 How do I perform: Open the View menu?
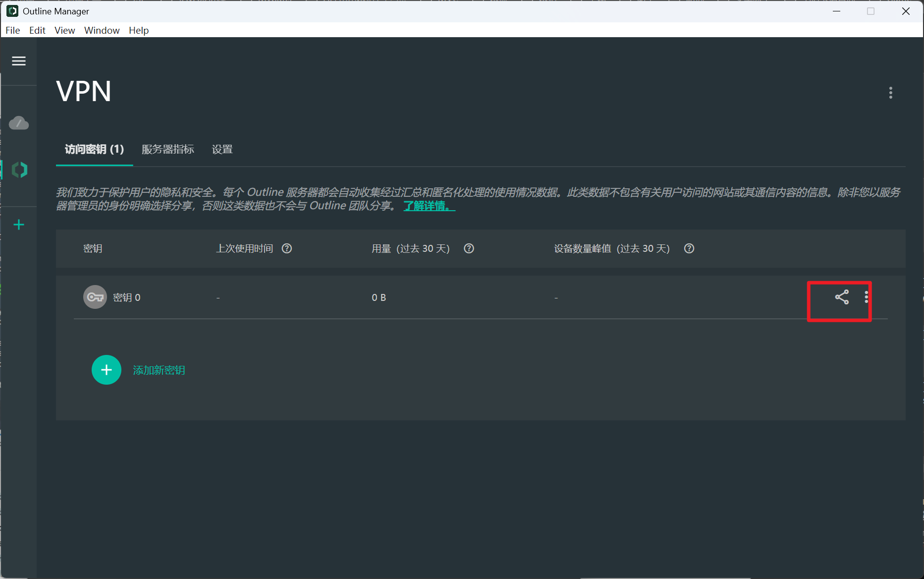(x=65, y=30)
